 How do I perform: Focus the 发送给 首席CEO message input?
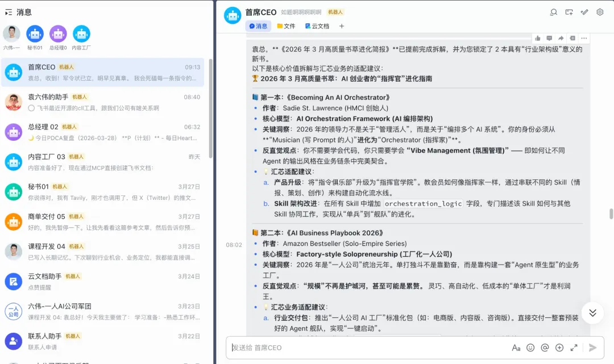click(368, 348)
